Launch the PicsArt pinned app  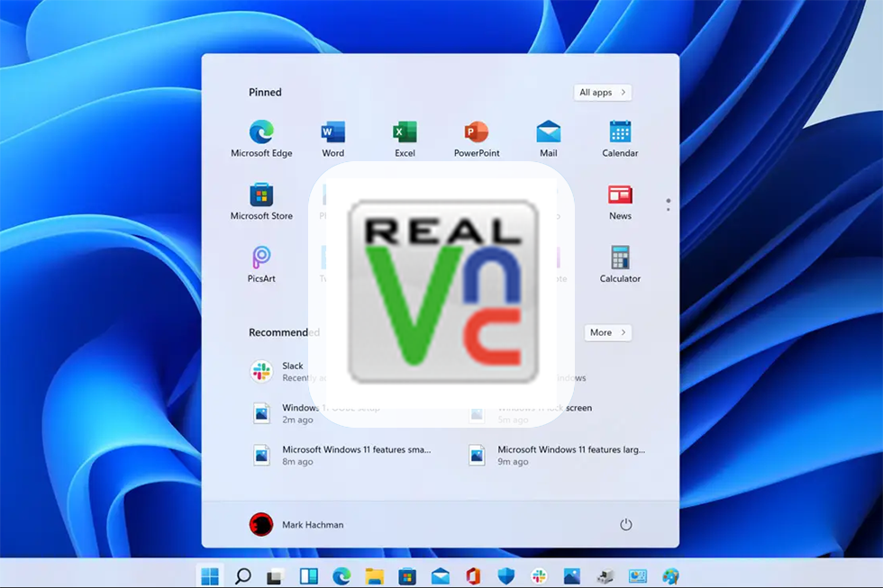(x=261, y=264)
